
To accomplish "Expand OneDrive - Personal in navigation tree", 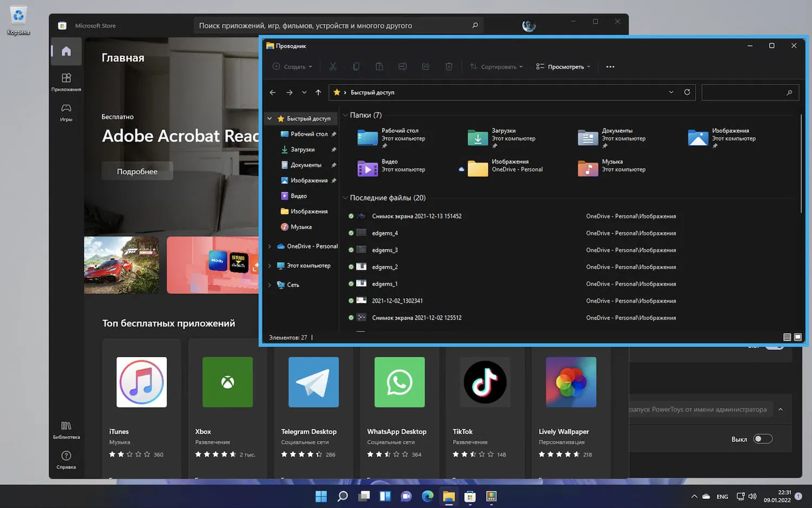I will [270, 246].
